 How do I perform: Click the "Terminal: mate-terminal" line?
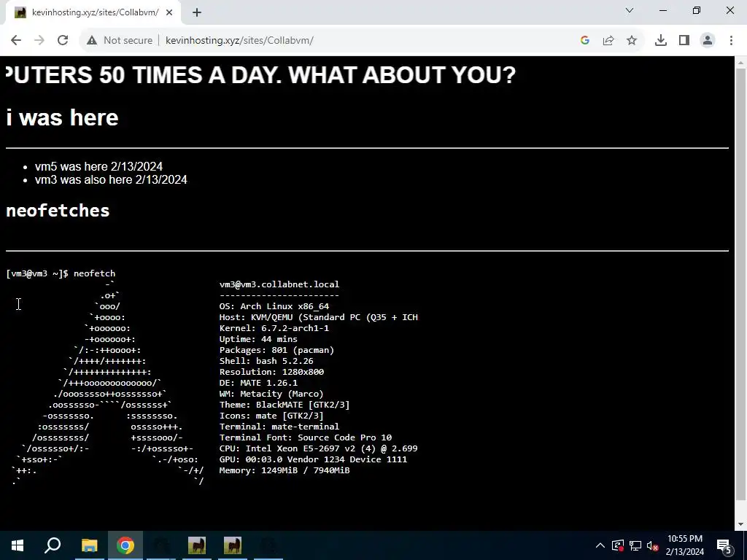pos(279,427)
